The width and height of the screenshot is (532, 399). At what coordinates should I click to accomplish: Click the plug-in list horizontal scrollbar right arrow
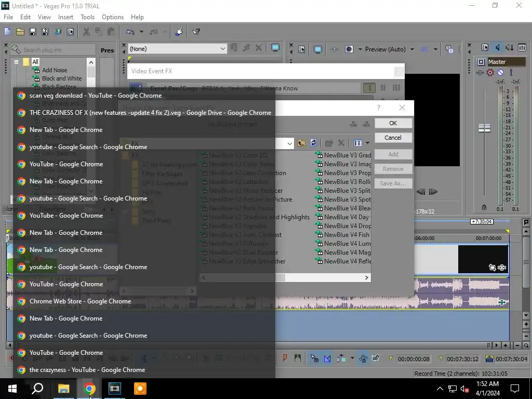click(x=366, y=277)
